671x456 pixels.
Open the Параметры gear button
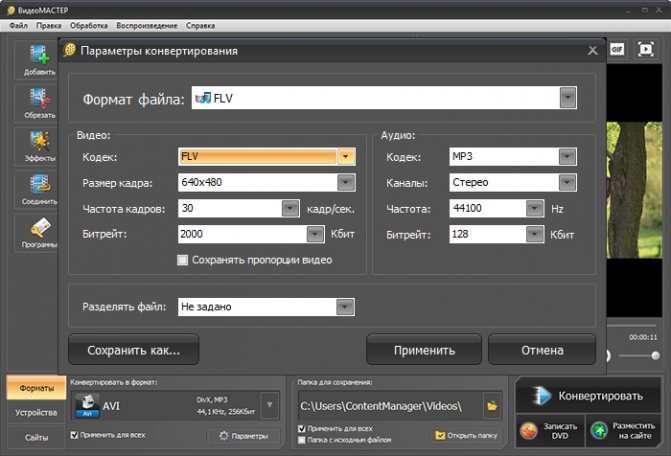243,436
